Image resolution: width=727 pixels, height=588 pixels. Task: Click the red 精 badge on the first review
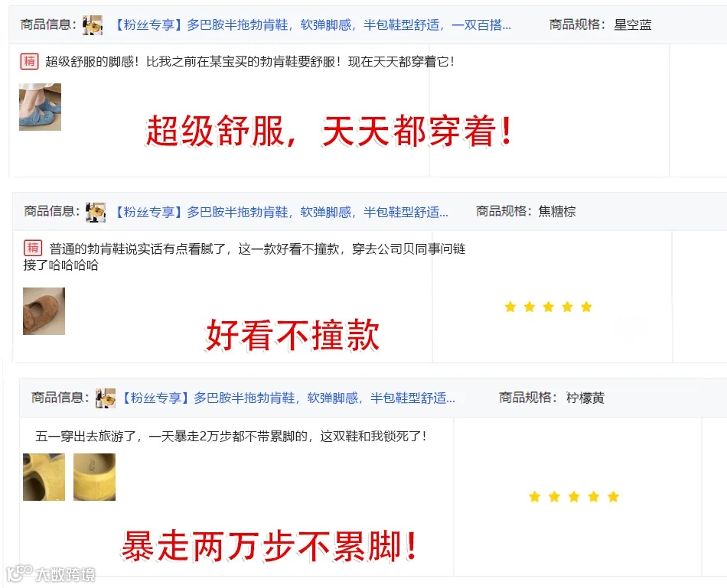pyautogui.click(x=29, y=61)
